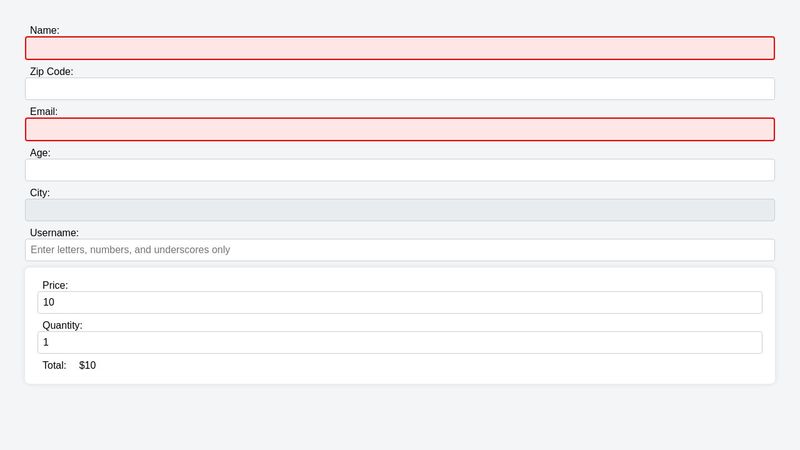Click the grayed-out City field

tap(400, 210)
